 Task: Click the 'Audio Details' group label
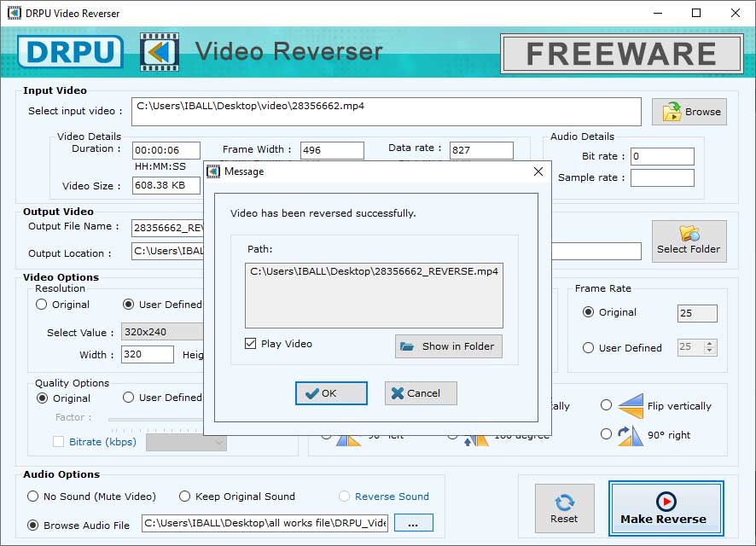pos(583,136)
